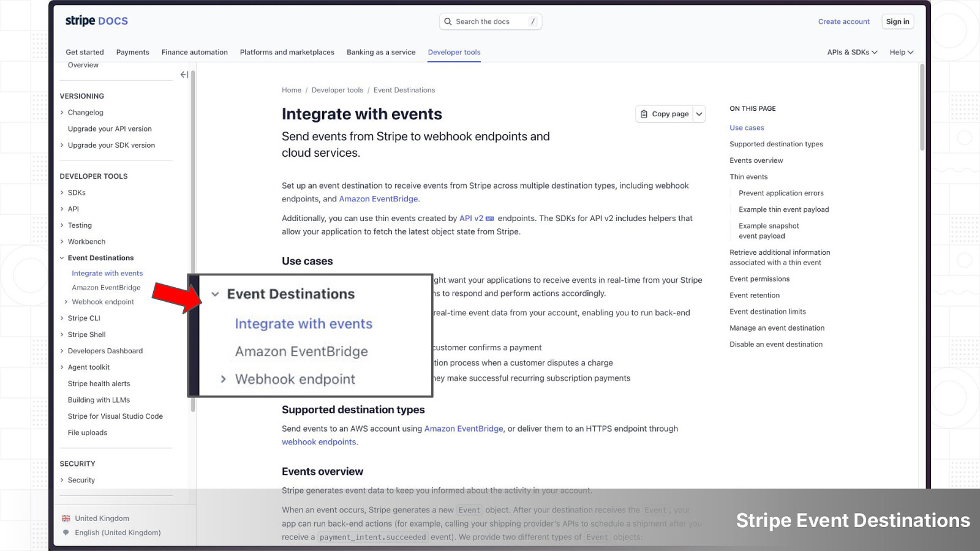Click the language speech bubble icon
This screenshot has height=551, width=980.
[66, 533]
